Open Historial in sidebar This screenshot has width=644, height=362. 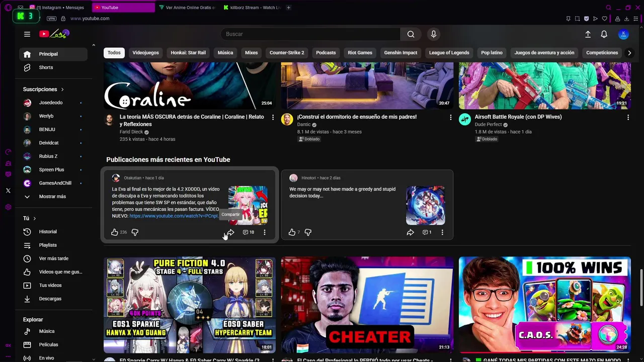coord(53,232)
